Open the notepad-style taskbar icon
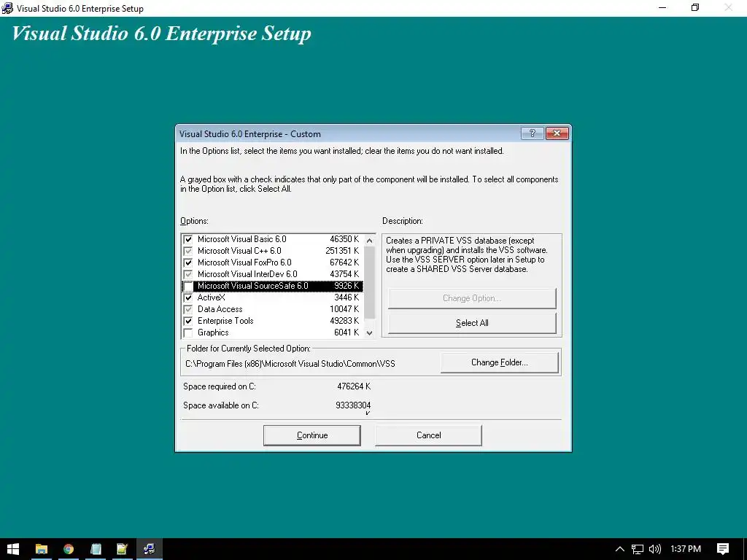Screen dimensions: 747x560 click(x=96, y=549)
